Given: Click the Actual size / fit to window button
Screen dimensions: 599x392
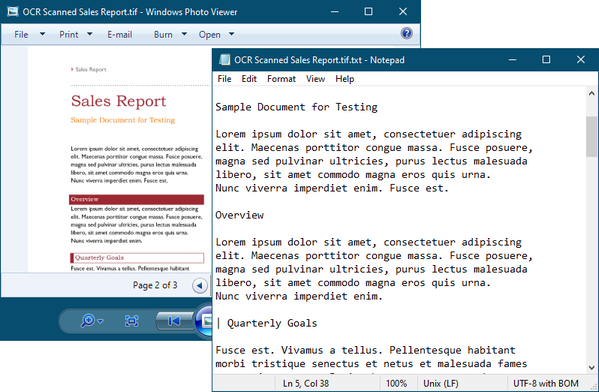Looking at the screenshot, I should pos(131,321).
